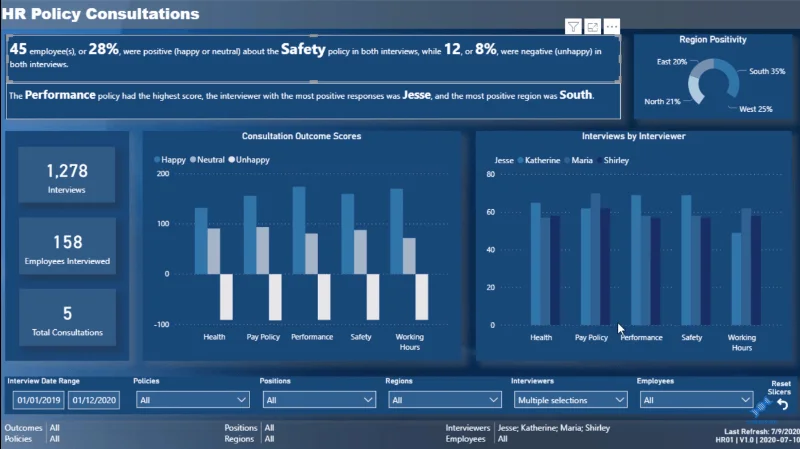The image size is (800, 449).
Task: Open the Interviewers Multiple selections dropdown
Action: [x=571, y=400]
